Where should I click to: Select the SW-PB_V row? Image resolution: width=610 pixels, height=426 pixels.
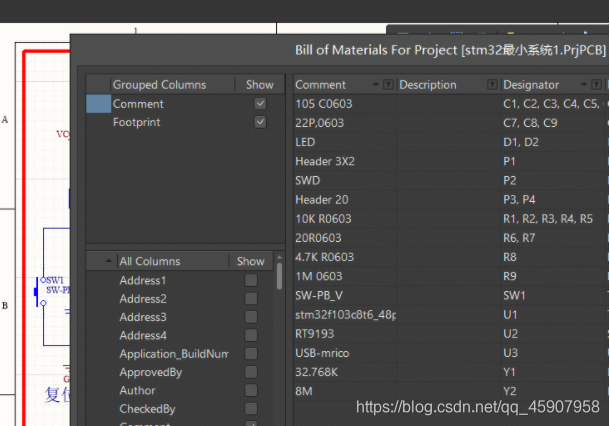pyautogui.click(x=451, y=295)
